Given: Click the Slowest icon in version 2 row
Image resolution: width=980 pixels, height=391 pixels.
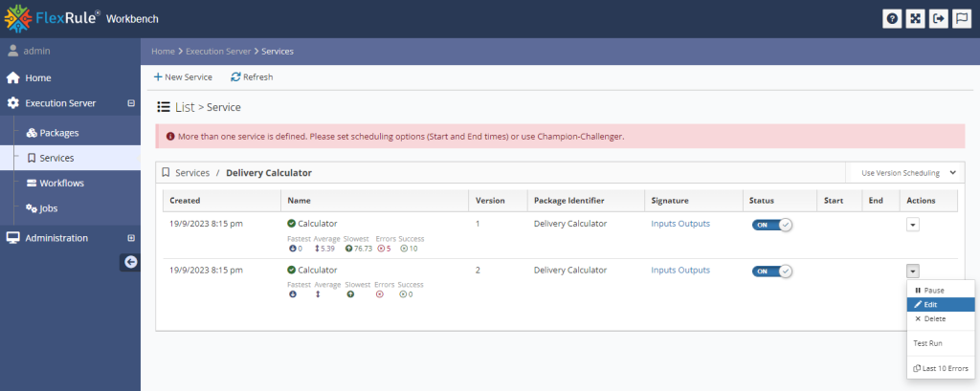Looking at the screenshot, I should click(350, 294).
